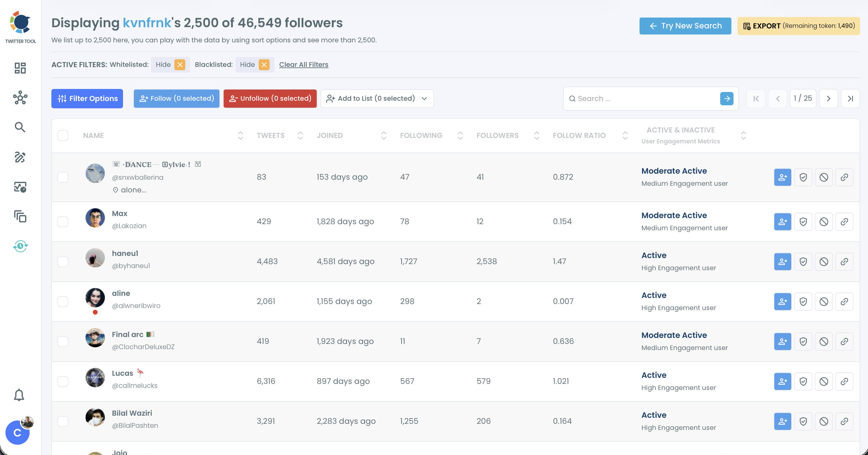Open aline's profile link icon
Screen dimensions: 868x455
pyautogui.click(x=844, y=302)
